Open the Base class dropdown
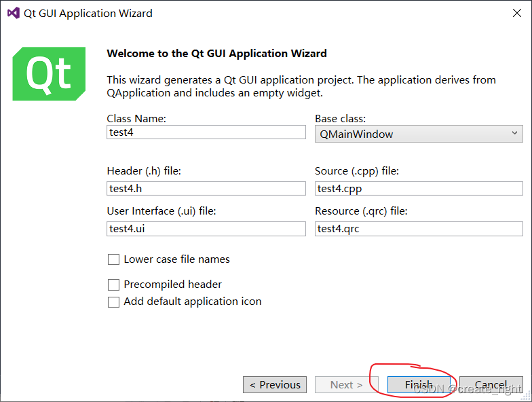The image size is (532, 402). coord(419,134)
